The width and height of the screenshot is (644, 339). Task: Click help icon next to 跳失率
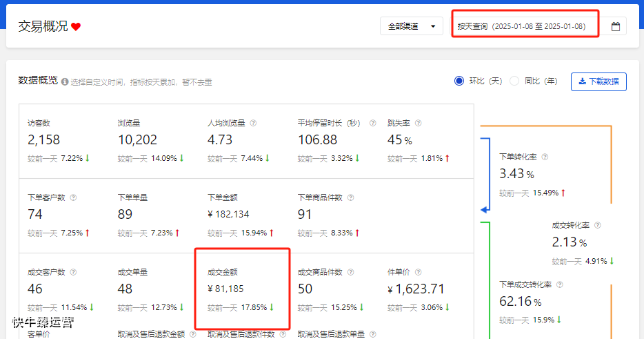tap(418, 123)
